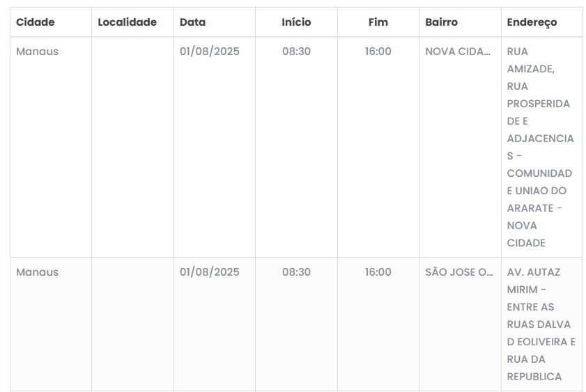Select Manaus cell in the first row

click(38, 52)
